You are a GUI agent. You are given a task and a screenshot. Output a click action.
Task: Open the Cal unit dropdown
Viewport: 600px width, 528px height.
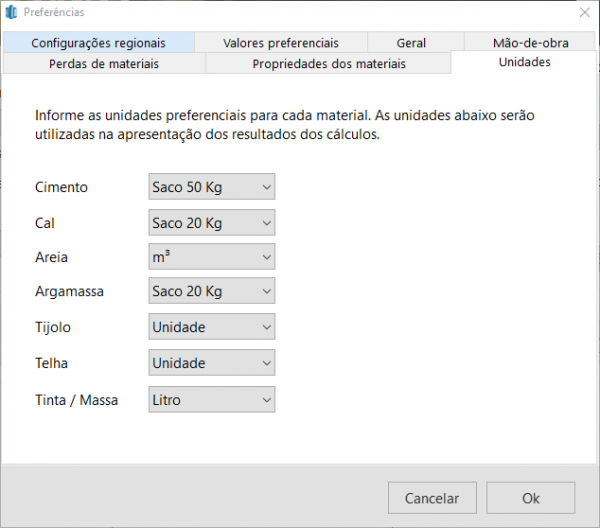point(211,222)
